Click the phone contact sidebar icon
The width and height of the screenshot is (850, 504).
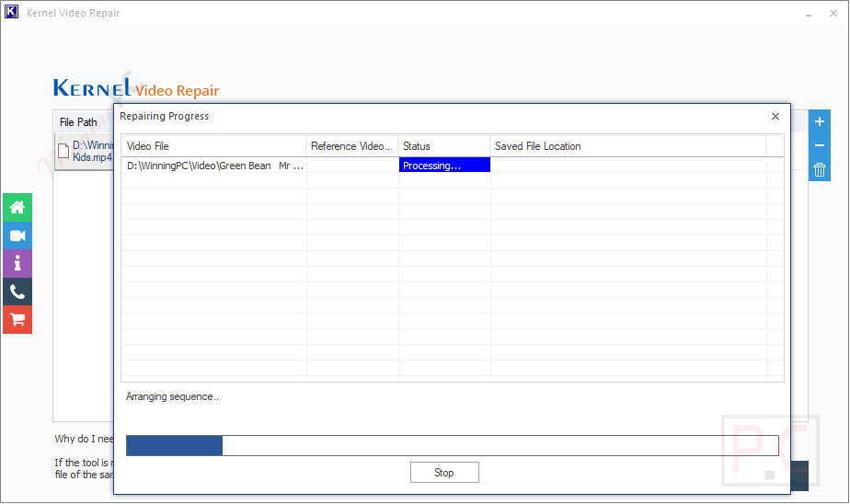[x=17, y=292]
